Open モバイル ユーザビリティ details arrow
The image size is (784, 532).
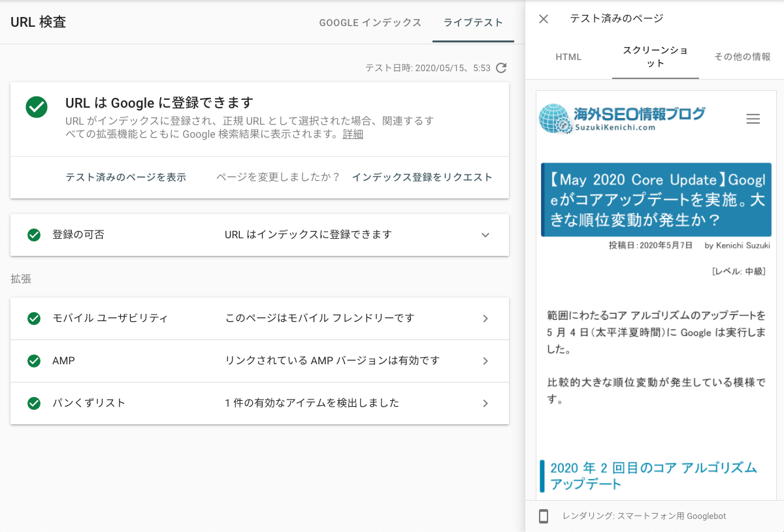coord(485,319)
